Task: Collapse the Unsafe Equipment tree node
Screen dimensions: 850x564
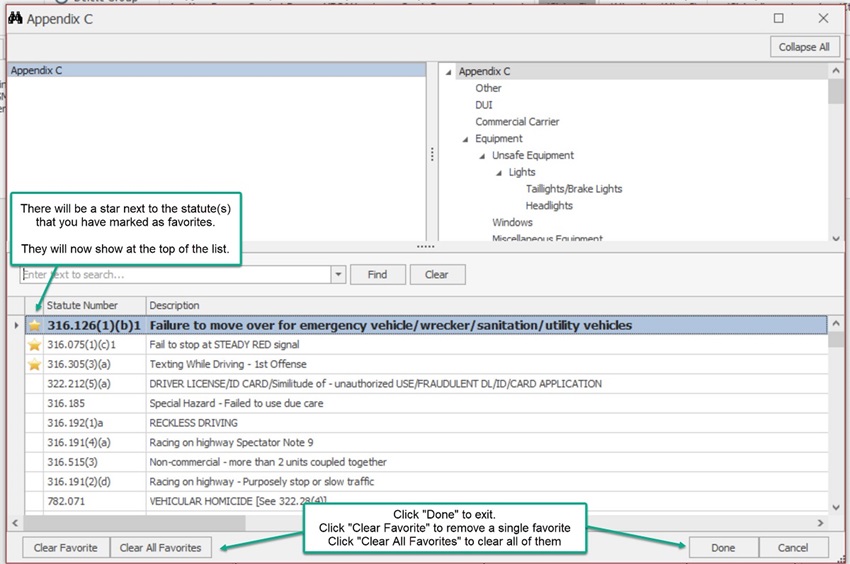Action: (x=482, y=156)
